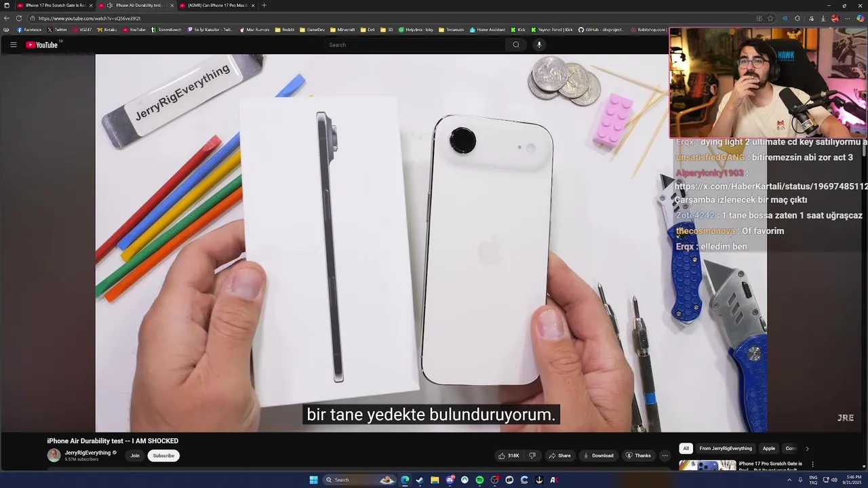Expand the 3D bookmarks folder

pos(387,30)
